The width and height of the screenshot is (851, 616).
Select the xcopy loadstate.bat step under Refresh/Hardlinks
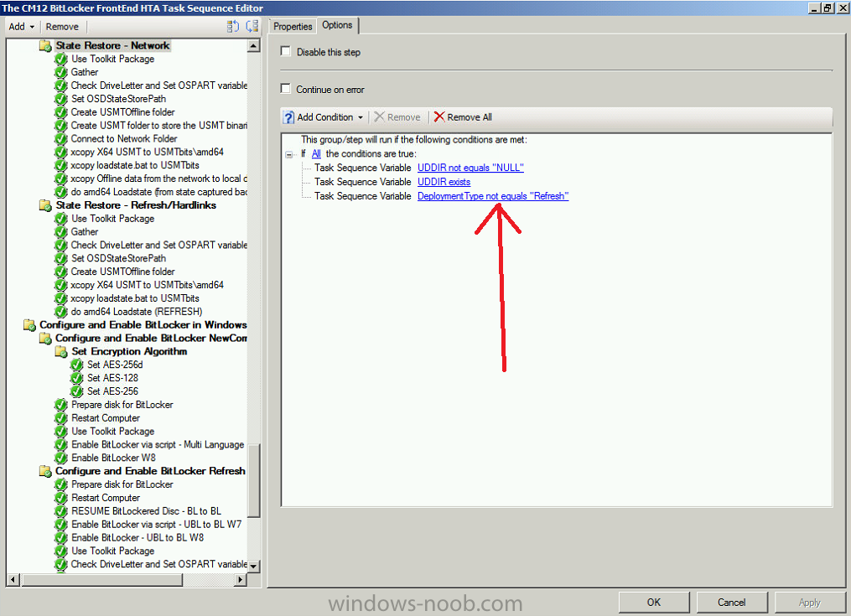[x=135, y=298]
